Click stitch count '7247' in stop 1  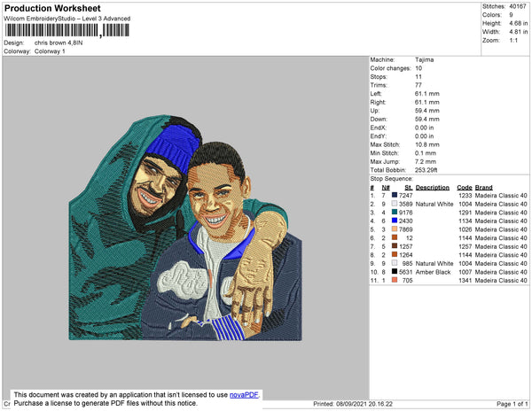406,196
